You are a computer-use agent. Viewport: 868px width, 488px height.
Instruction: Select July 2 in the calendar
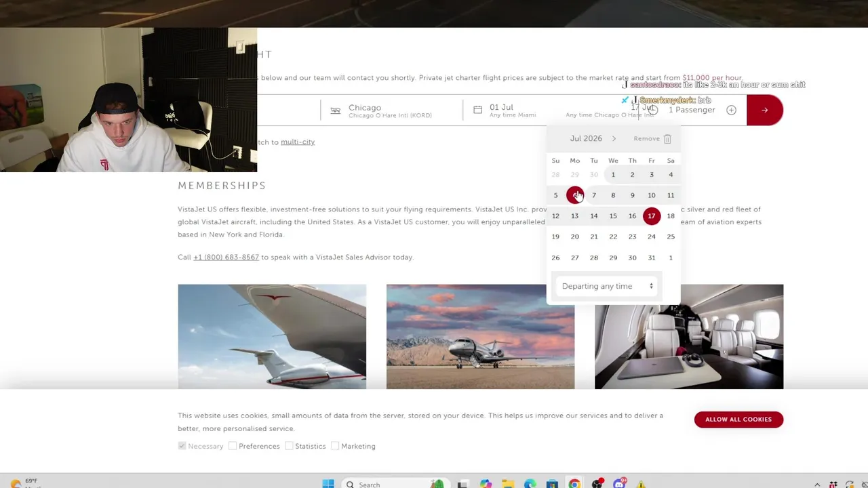pos(632,175)
